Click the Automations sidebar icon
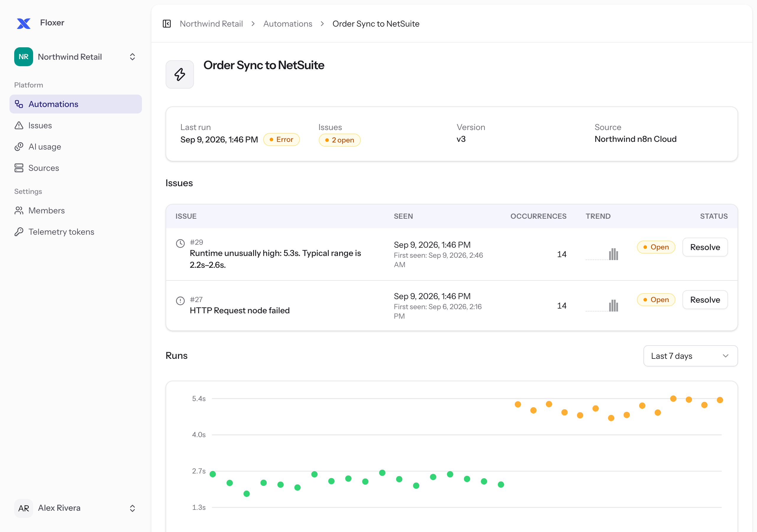Image resolution: width=757 pixels, height=532 pixels. click(x=19, y=104)
